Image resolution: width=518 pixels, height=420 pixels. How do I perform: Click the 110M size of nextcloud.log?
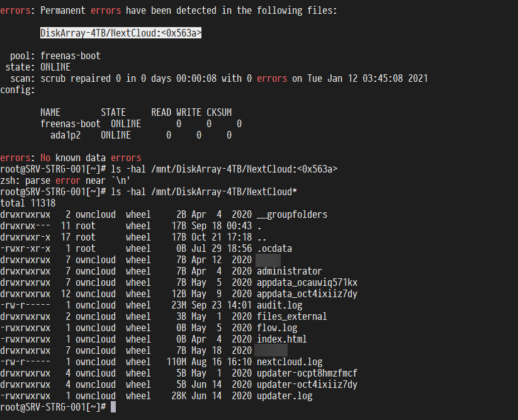point(176,362)
